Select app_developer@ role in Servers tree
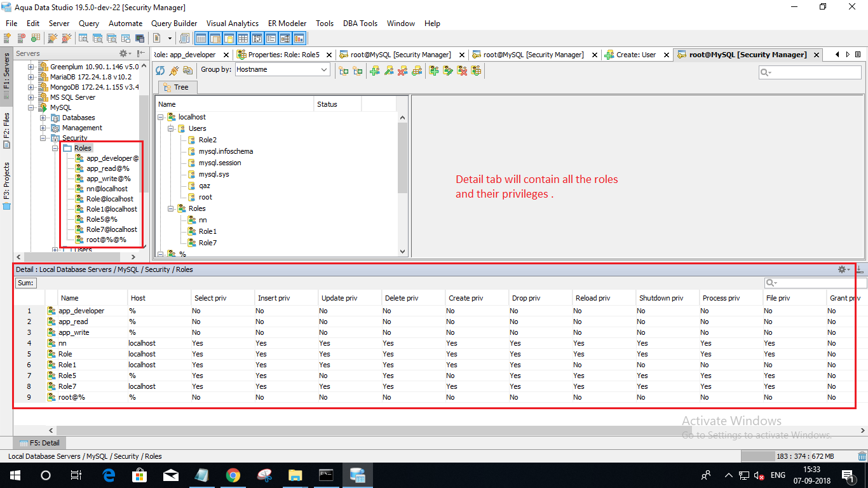The height and width of the screenshot is (488, 868). [x=106, y=158]
